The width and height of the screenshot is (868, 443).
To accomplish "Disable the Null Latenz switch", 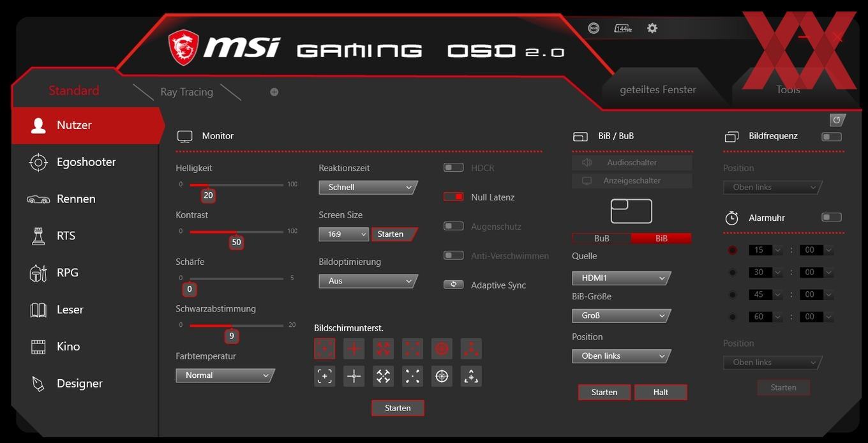I will [454, 197].
